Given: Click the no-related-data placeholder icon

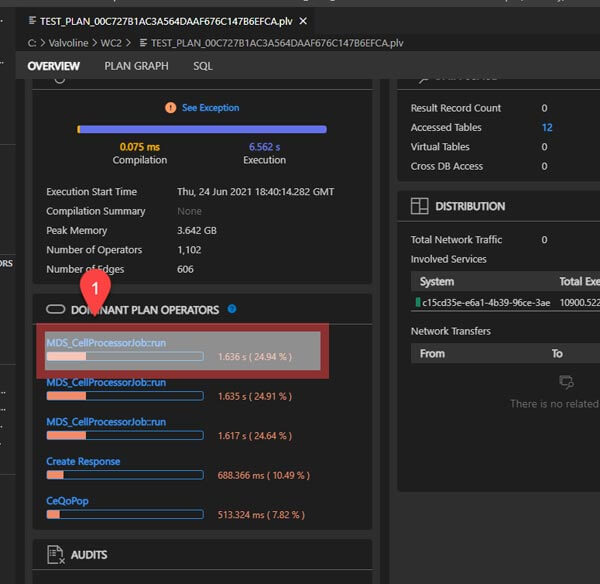Looking at the screenshot, I should click(x=566, y=382).
